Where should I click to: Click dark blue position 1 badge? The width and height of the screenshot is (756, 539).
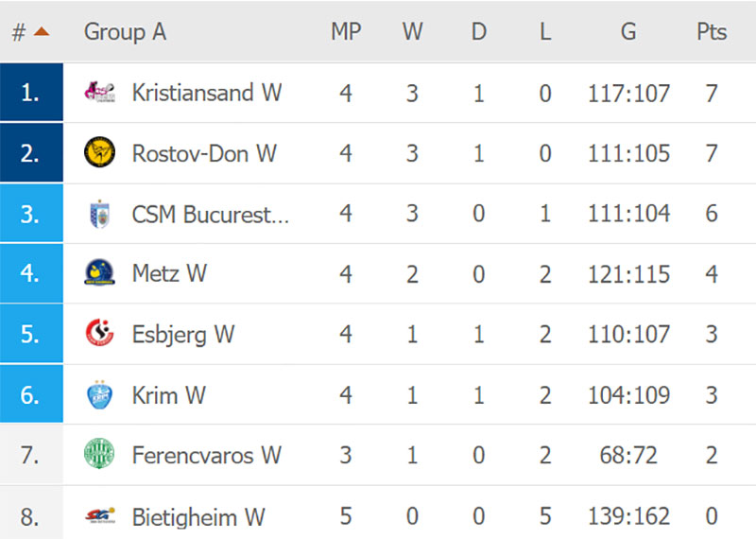31,92
